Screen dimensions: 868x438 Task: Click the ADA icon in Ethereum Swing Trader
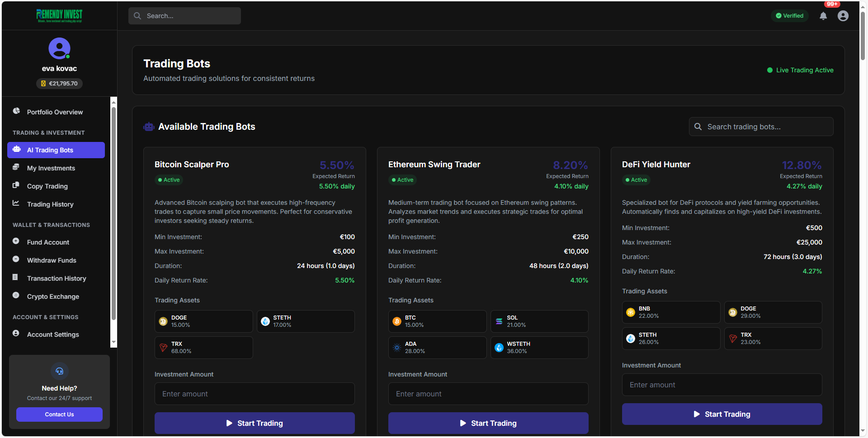click(x=397, y=348)
